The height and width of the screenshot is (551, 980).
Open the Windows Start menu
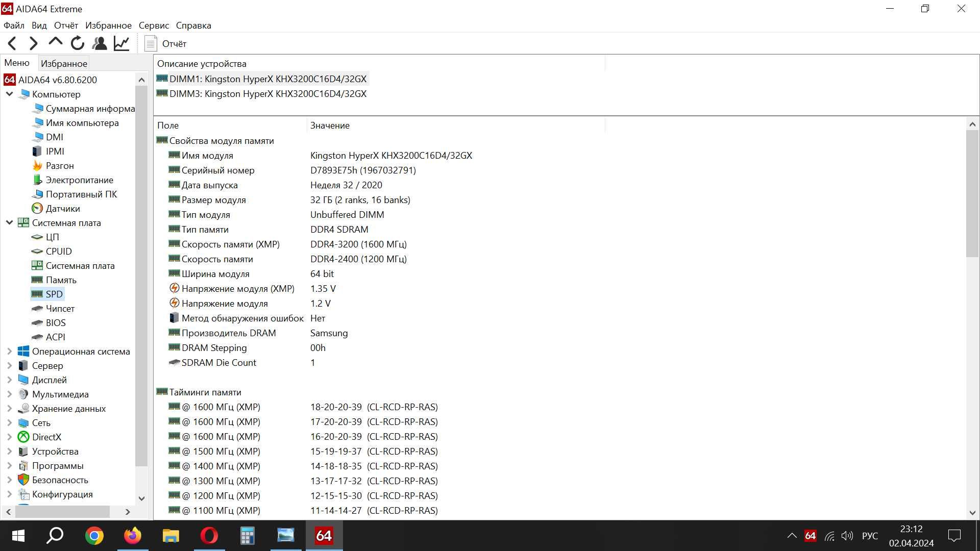pyautogui.click(x=18, y=536)
